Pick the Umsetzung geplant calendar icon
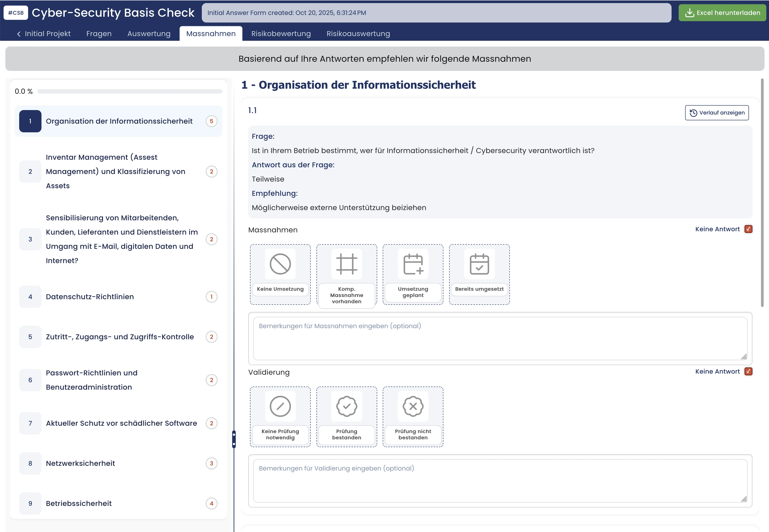769x532 pixels. 413,264
